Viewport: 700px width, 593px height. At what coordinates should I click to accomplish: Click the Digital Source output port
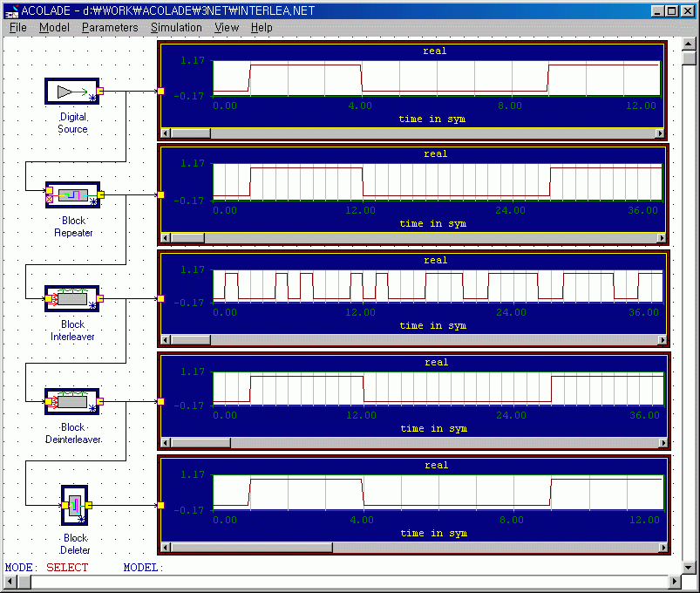(100, 91)
